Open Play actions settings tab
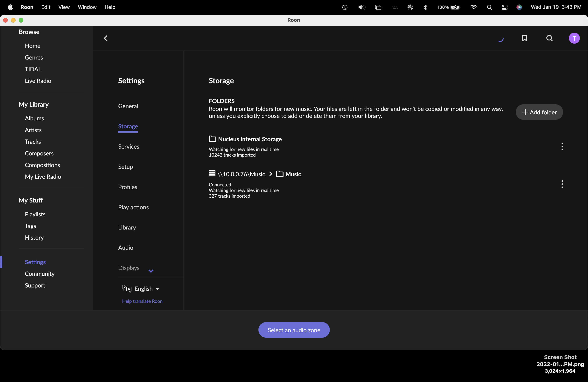Image resolution: width=588 pixels, height=382 pixels. [133, 207]
